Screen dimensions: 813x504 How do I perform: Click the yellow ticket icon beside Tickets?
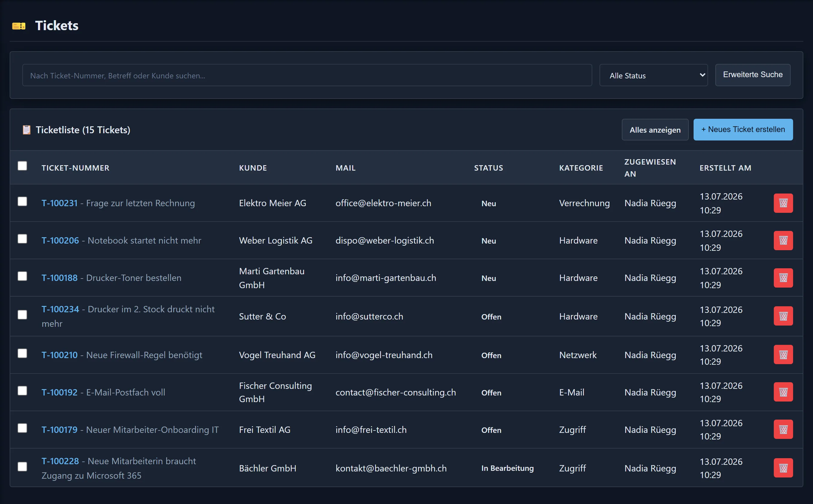tap(19, 26)
